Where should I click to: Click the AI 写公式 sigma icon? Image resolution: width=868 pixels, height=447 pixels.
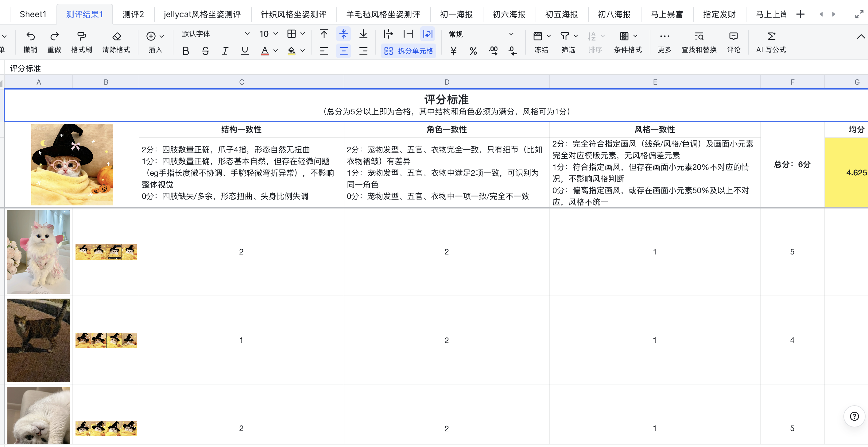pos(771,36)
